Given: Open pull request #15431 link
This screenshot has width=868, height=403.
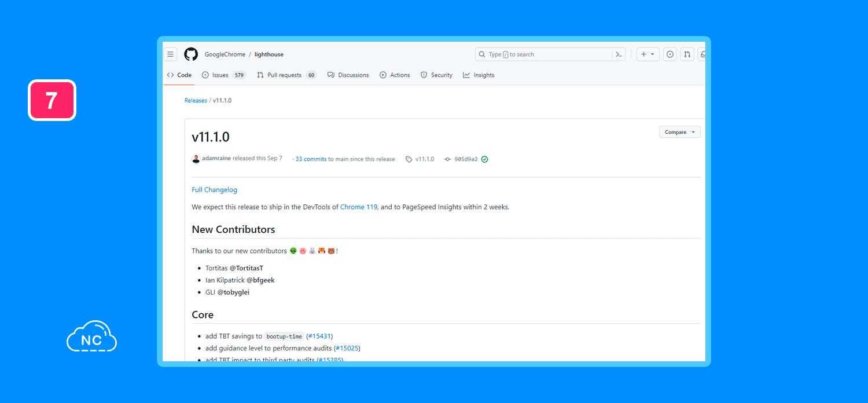Looking at the screenshot, I should pos(319,336).
